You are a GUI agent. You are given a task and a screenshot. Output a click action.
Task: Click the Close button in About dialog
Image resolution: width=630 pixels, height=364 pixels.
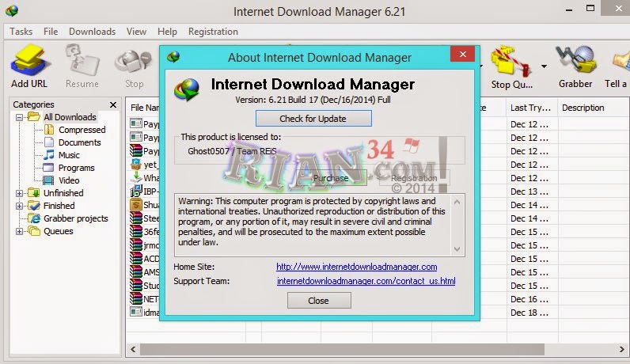(x=319, y=301)
